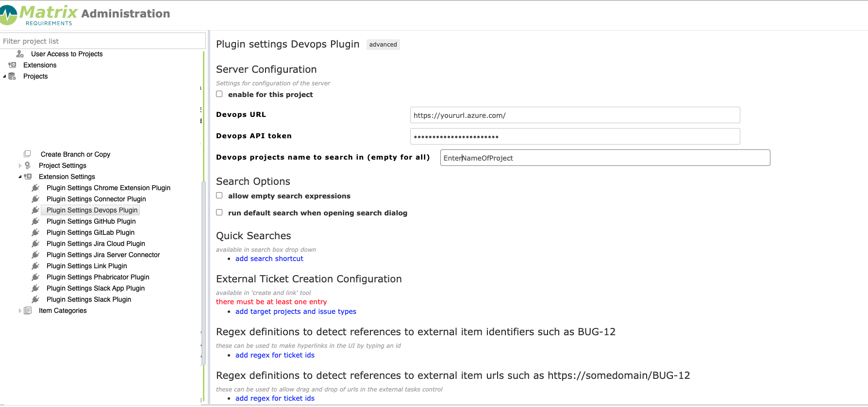Open Plugin Settings Slack Plugin

coord(89,299)
